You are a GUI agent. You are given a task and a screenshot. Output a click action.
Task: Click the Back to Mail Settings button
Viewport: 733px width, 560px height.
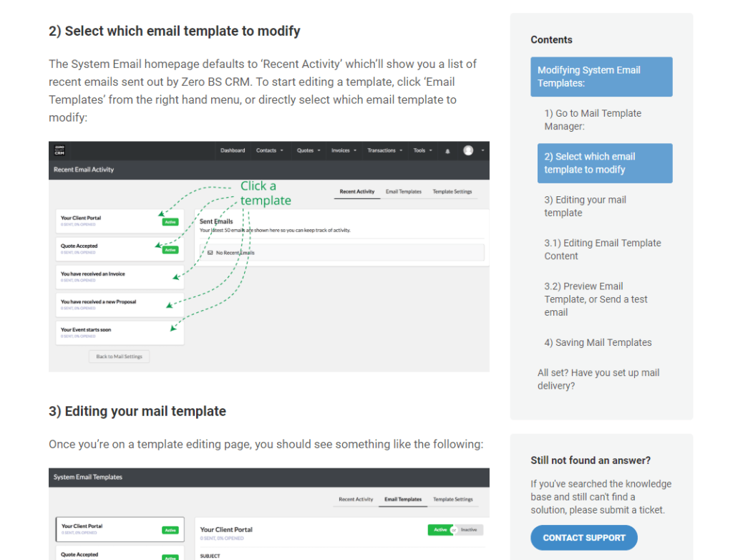(x=120, y=357)
